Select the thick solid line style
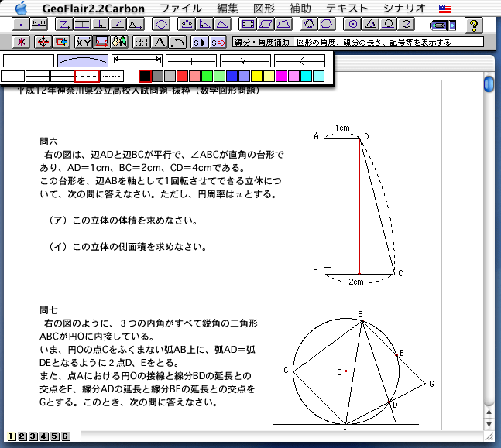The height and width of the screenshot is (448, 501). pos(62,77)
